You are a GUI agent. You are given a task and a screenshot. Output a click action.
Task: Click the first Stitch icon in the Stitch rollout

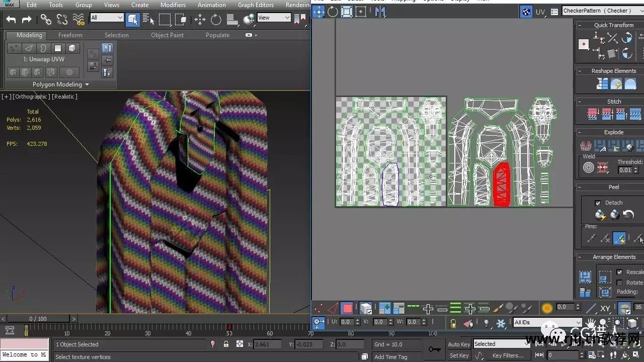[592, 114]
